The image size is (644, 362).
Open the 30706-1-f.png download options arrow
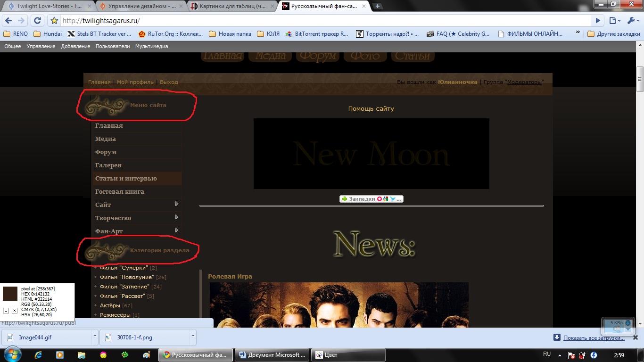(x=193, y=337)
